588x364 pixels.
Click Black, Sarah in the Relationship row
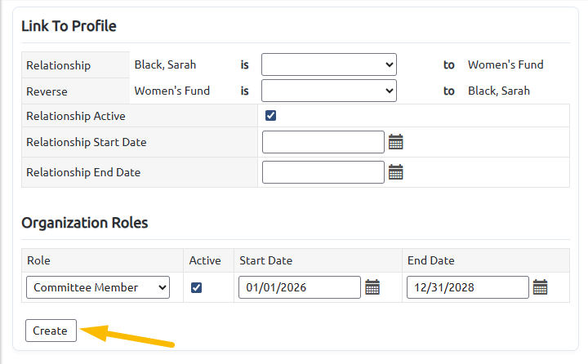[x=165, y=64]
